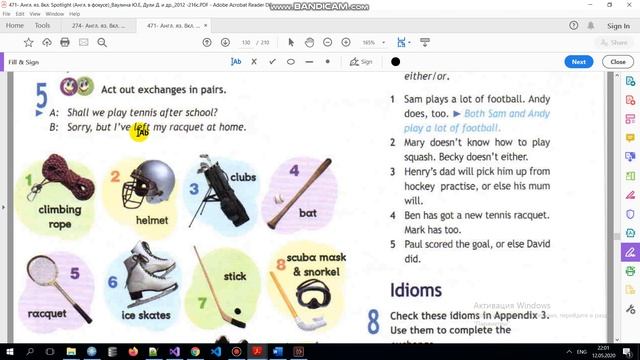Select the hand pan tool
This screenshot has width=640, height=360.
pos(309,42)
